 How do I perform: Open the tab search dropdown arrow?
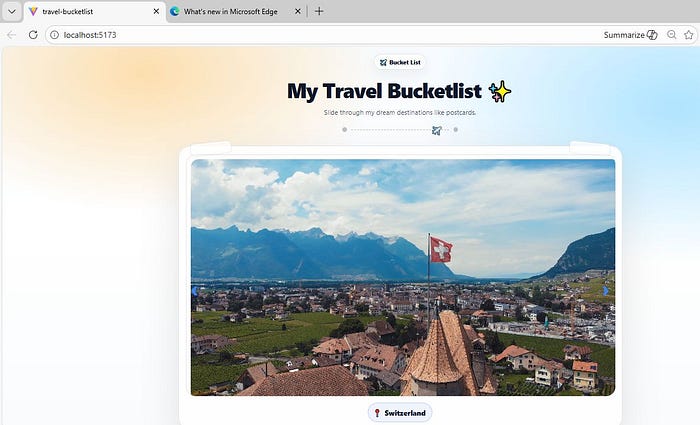[x=12, y=12]
